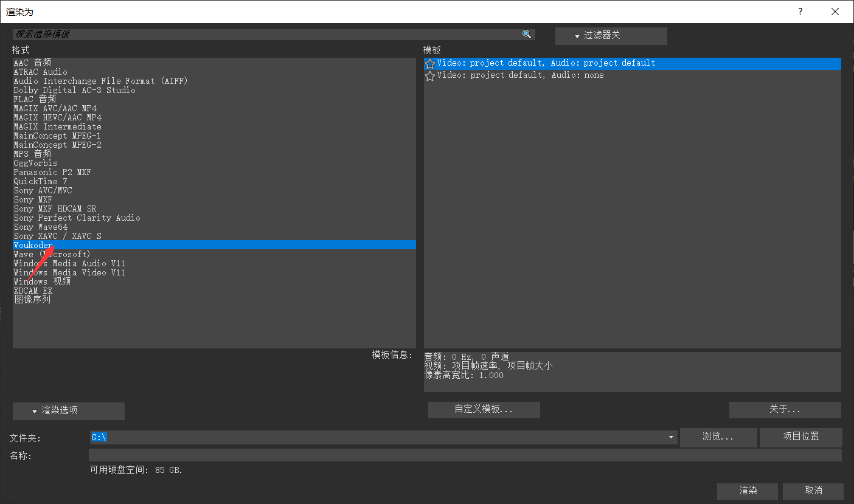
Task: Select the Sony MXF format
Action: coord(214,199)
